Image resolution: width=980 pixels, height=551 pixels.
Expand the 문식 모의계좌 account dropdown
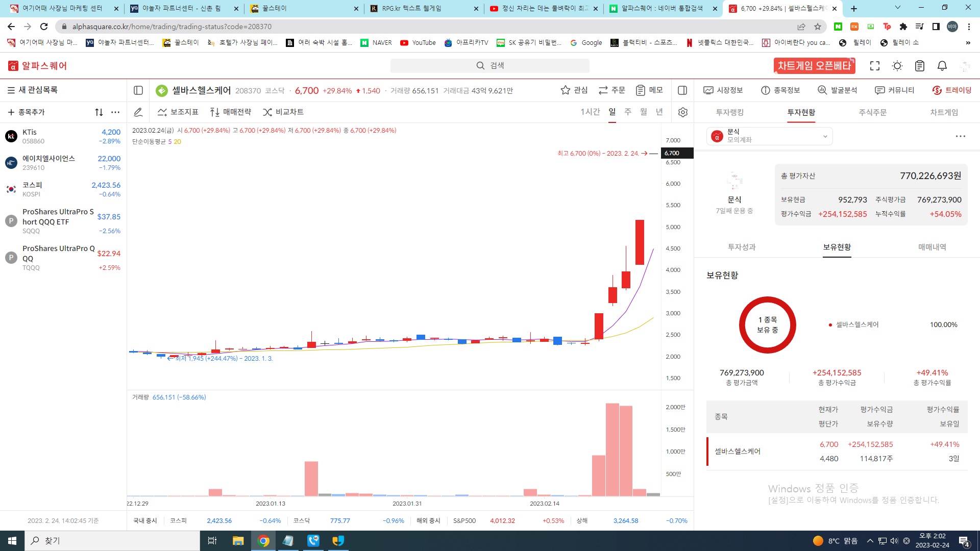coord(770,136)
